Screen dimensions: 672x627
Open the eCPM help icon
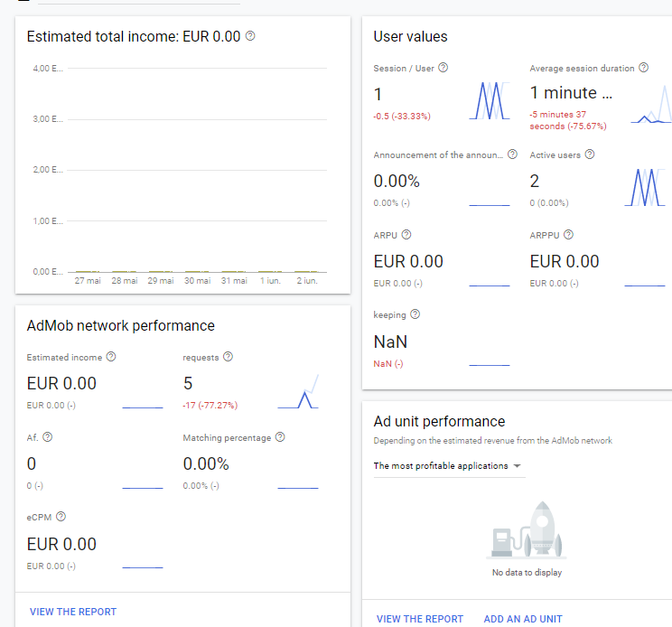(x=61, y=517)
